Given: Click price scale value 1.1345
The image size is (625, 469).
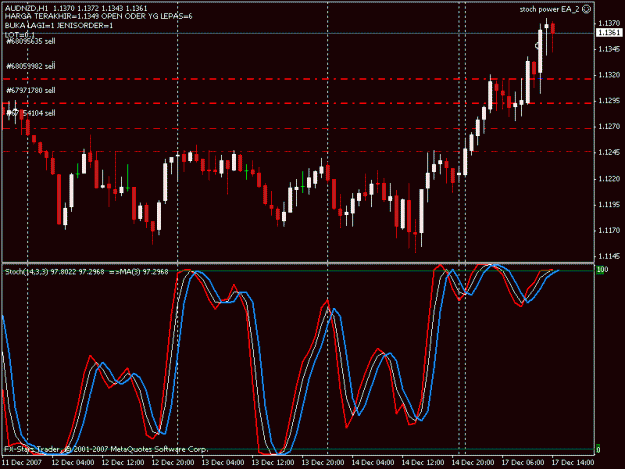Looking at the screenshot, I should [609, 49].
